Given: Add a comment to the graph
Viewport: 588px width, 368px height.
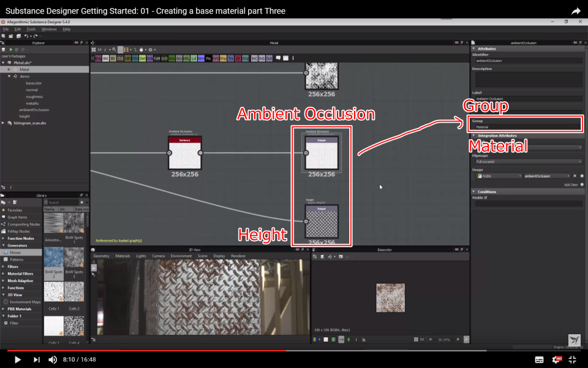Looking at the screenshot, I should [x=278, y=58].
